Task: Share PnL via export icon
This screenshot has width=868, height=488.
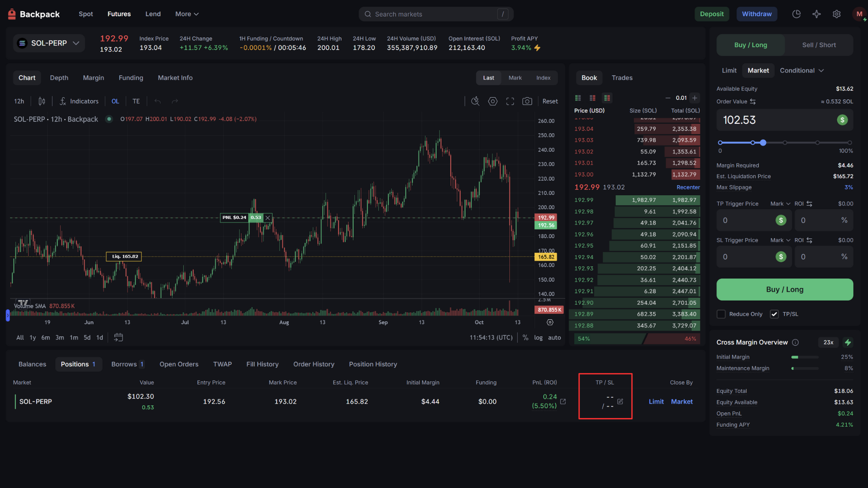Action: click(x=563, y=401)
